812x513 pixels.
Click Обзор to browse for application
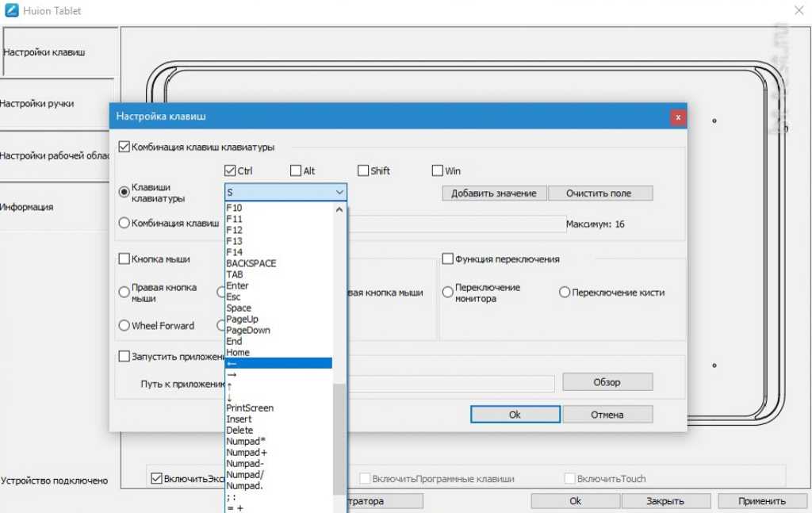click(x=607, y=382)
